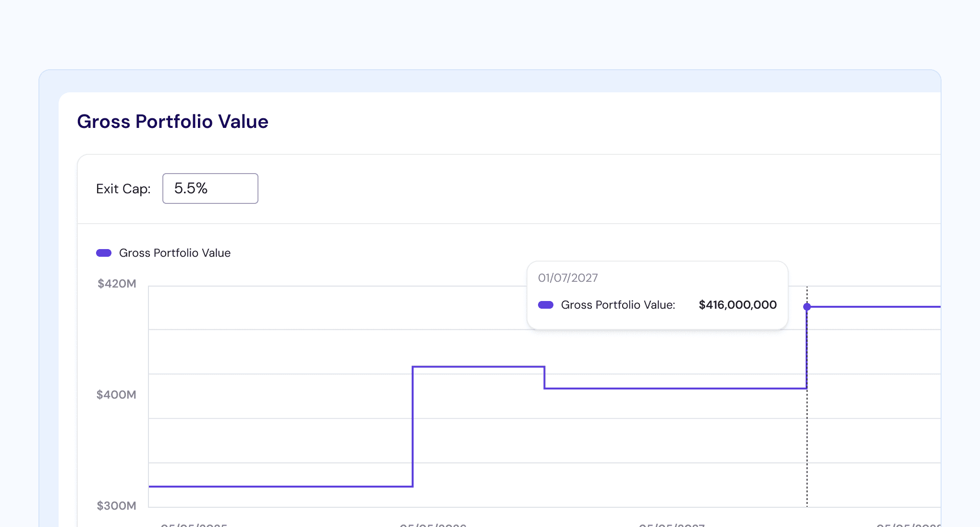This screenshot has width=980, height=527.
Task: Click the tooltip date 01/07/2027
Action: (x=568, y=278)
